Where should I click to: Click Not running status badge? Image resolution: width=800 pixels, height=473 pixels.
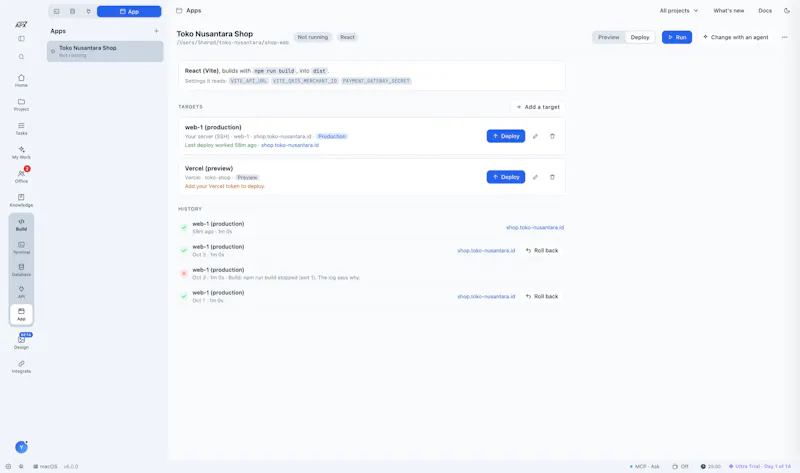point(313,37)
